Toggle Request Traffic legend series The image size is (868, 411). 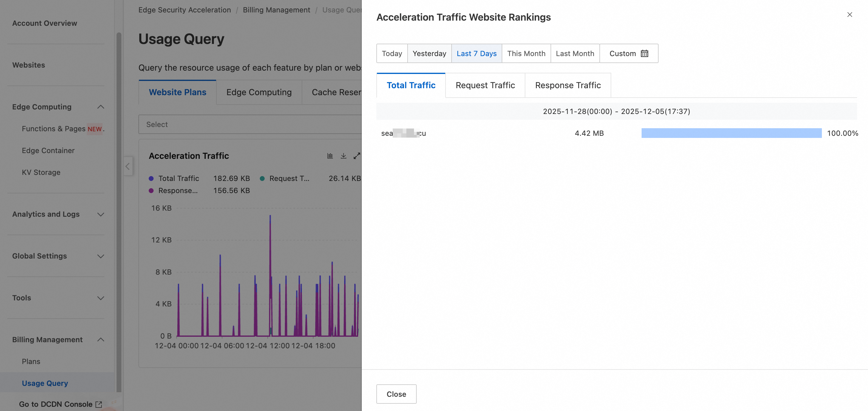[x=289, y=179]
